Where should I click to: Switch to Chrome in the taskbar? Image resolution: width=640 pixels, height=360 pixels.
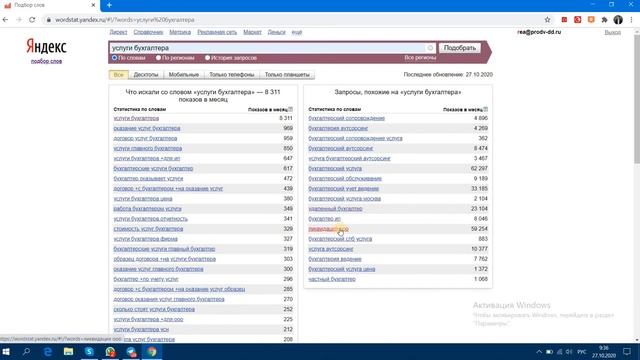point(152,351)
